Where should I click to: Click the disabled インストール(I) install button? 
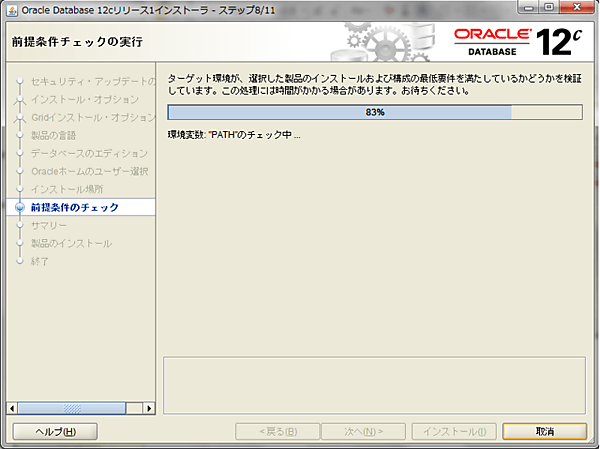(x=454, y=431)
